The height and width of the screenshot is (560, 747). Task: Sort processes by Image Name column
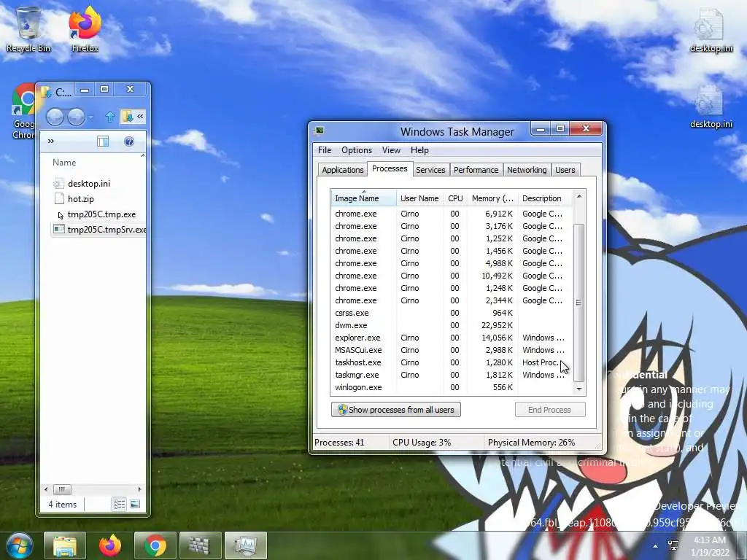pyautogui.click(x=363, y=198)
